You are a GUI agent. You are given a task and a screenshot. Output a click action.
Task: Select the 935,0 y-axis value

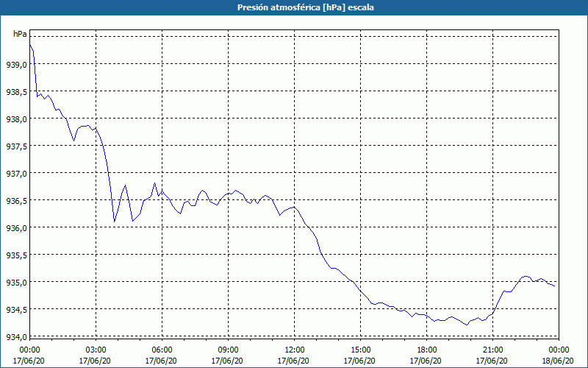click(16, 283)
